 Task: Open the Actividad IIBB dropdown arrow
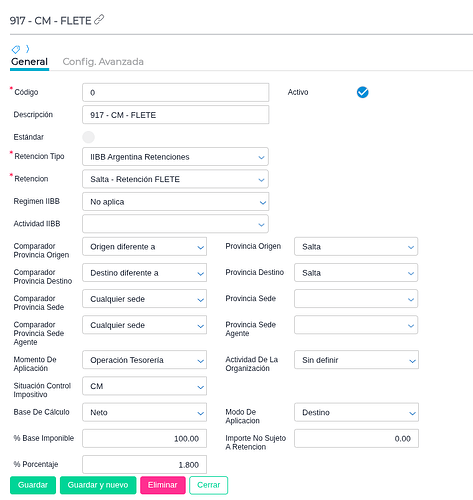(x=261, y=225)
